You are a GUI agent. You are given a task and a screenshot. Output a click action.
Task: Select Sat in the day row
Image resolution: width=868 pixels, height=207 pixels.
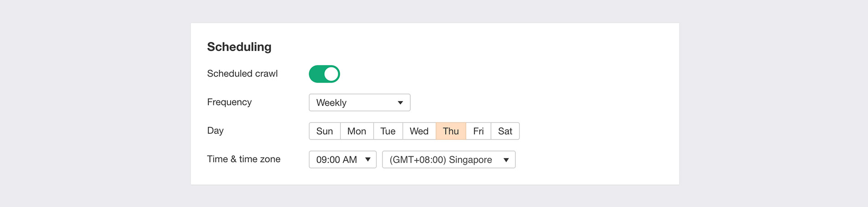[505, 131]
